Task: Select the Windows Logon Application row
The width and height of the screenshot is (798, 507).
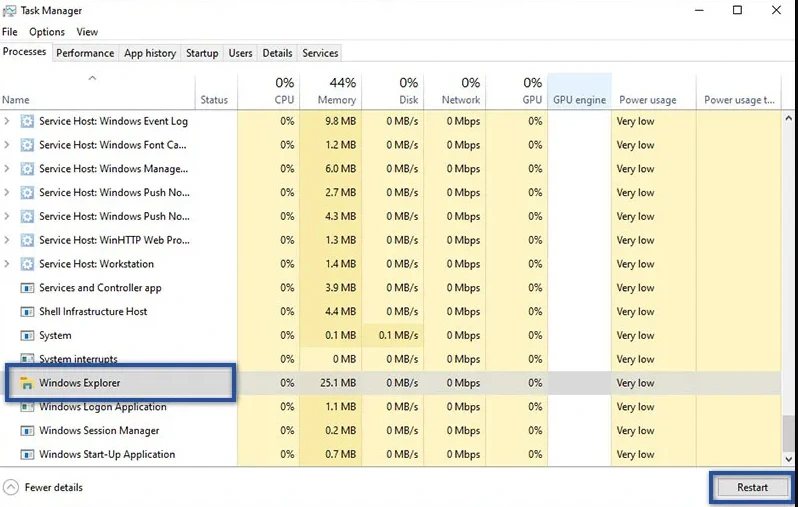Action: (390, 407)
